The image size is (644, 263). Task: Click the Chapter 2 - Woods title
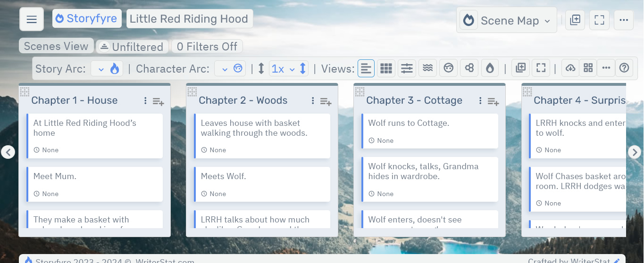tap(243, 100)
